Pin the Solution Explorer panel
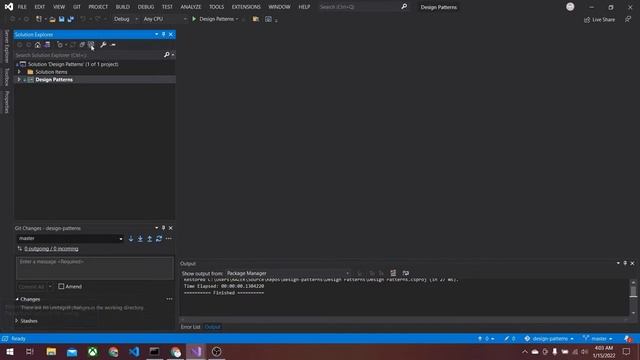Screen dimensions: 640x360 pyautogui.click(x=163, y=34)
